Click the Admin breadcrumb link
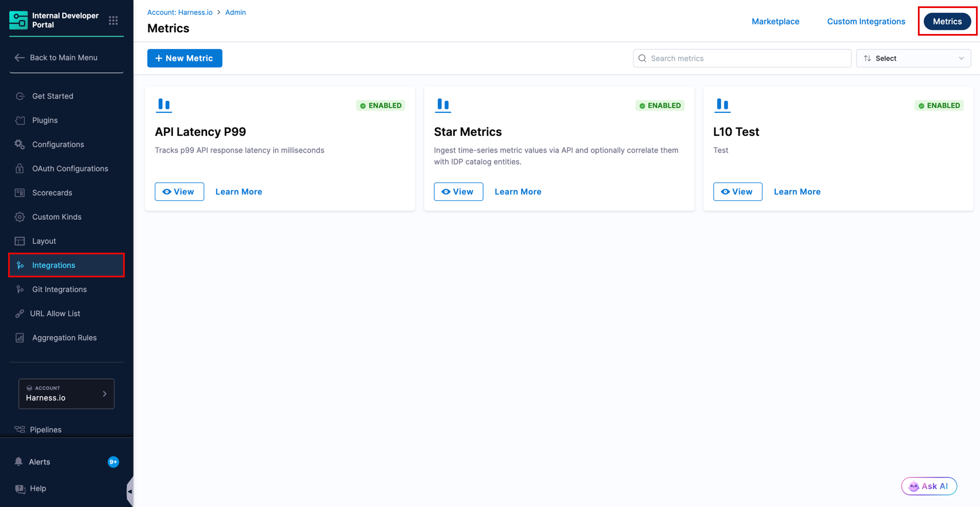 pyautogui.click(x=235, y=12)
